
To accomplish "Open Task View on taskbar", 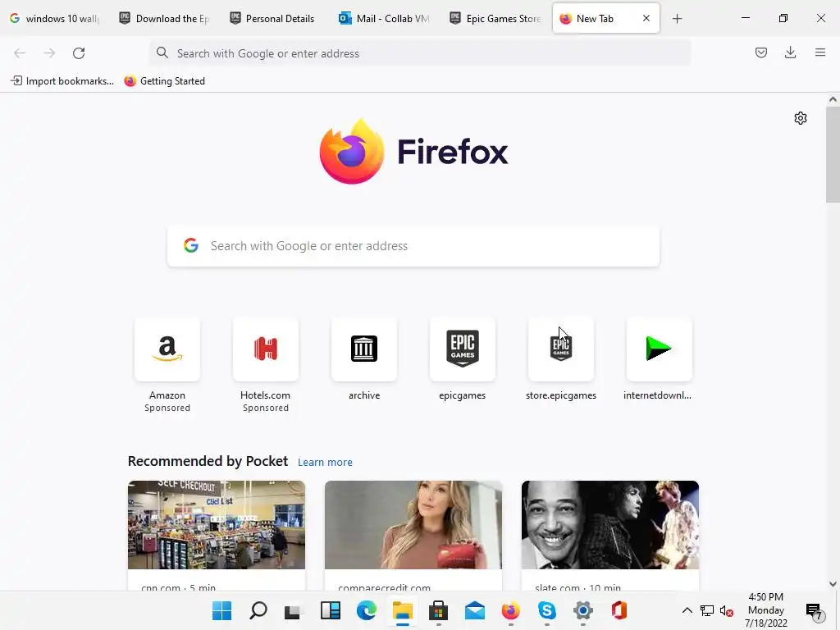I will coord(294,610).
